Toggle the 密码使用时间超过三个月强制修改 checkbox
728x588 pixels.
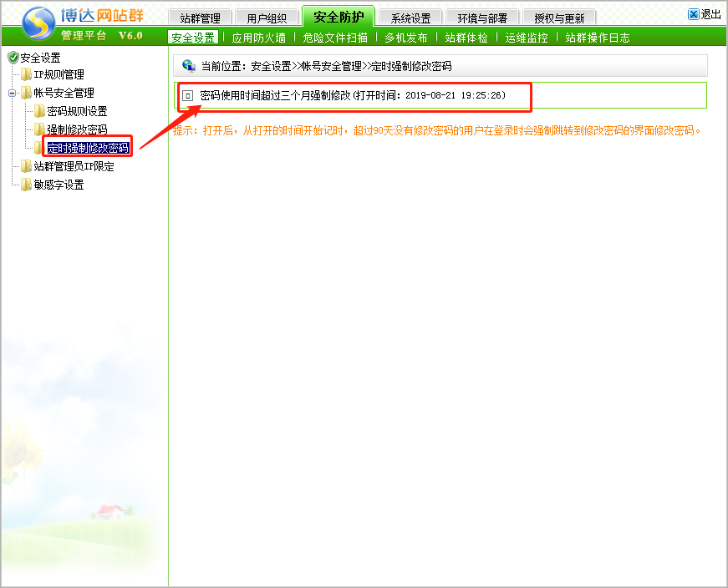tap(187, 95)
